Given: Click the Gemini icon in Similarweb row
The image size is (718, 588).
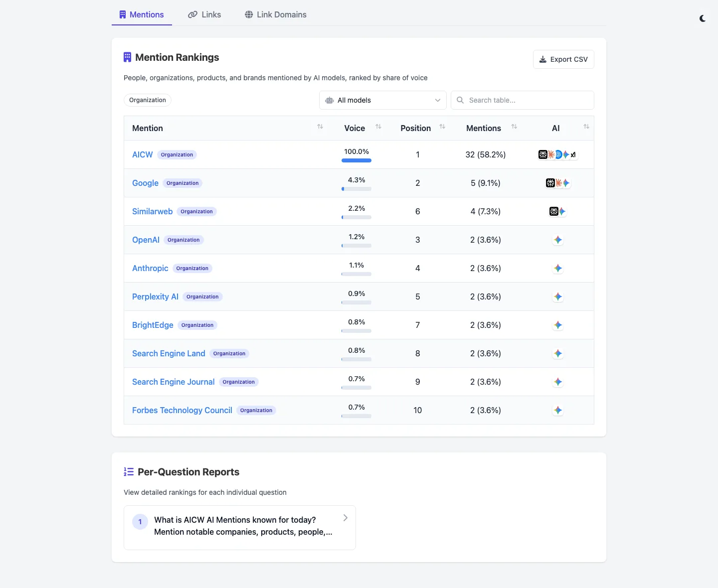Looking at the screenshot, I should coord(562,211).
